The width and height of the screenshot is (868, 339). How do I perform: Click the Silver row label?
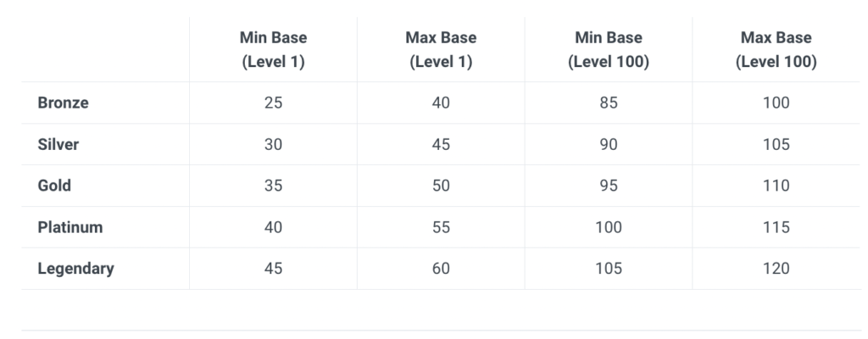[58, 144]
